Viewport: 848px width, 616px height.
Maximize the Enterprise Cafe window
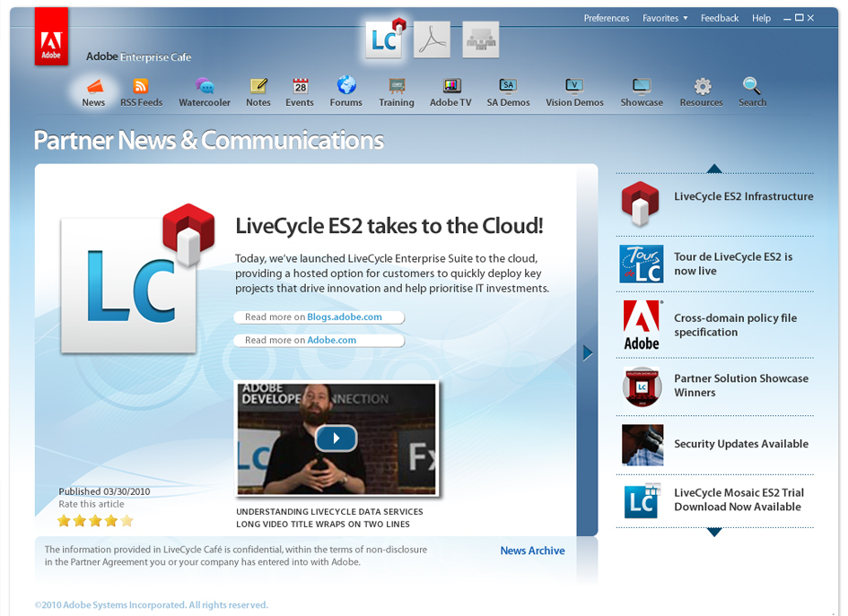799,18
